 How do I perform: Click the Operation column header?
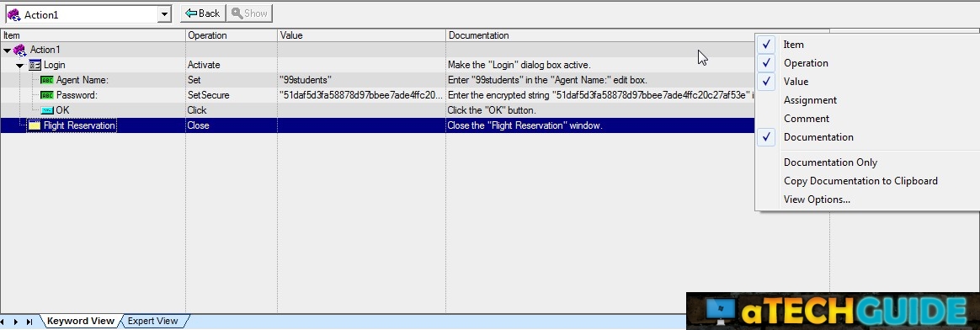(232, 35)
